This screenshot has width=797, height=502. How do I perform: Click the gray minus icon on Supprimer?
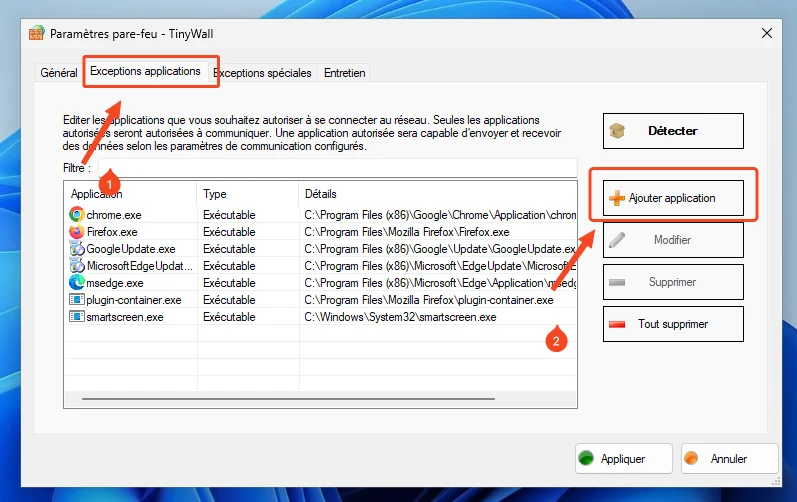617,282
